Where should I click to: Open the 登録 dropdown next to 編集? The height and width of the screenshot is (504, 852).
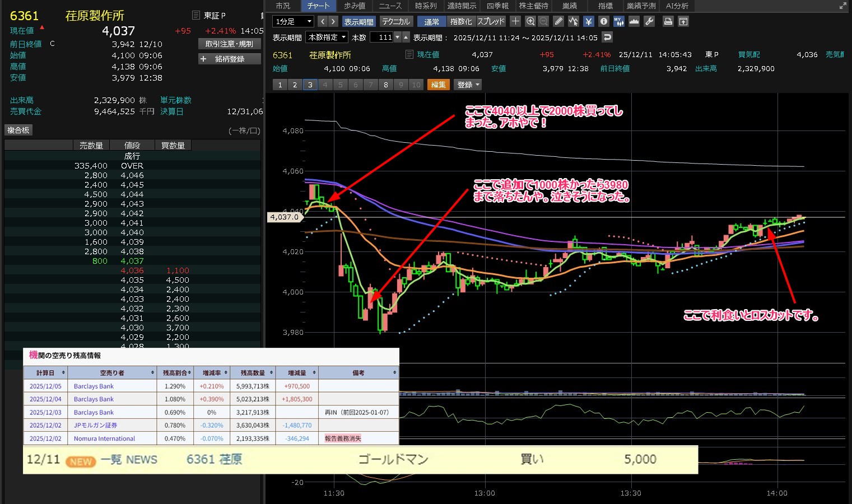click(468, 85)
